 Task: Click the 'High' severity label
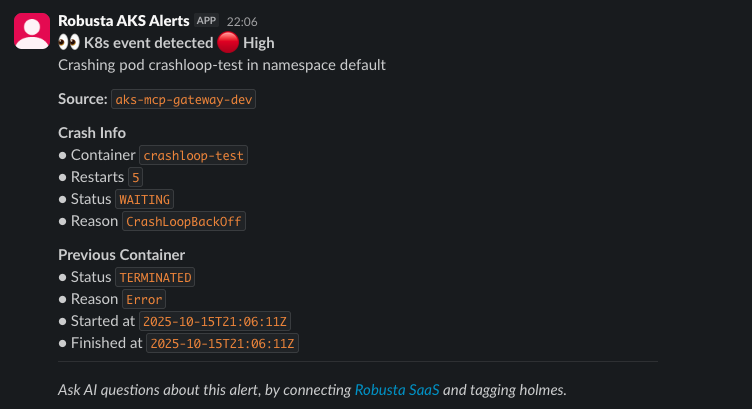259,43
